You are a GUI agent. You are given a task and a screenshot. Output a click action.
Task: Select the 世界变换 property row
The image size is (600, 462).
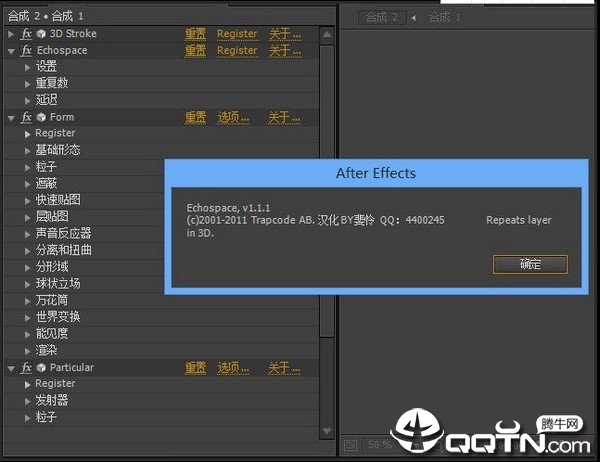[58, 317]
